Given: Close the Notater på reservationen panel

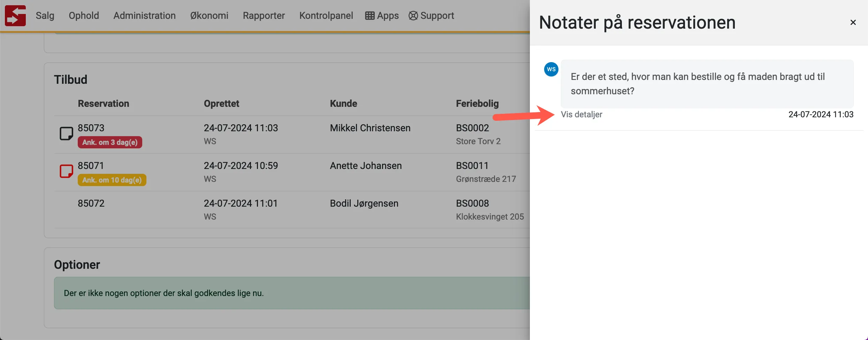Looking at the screenshot, I should (853, 22).
